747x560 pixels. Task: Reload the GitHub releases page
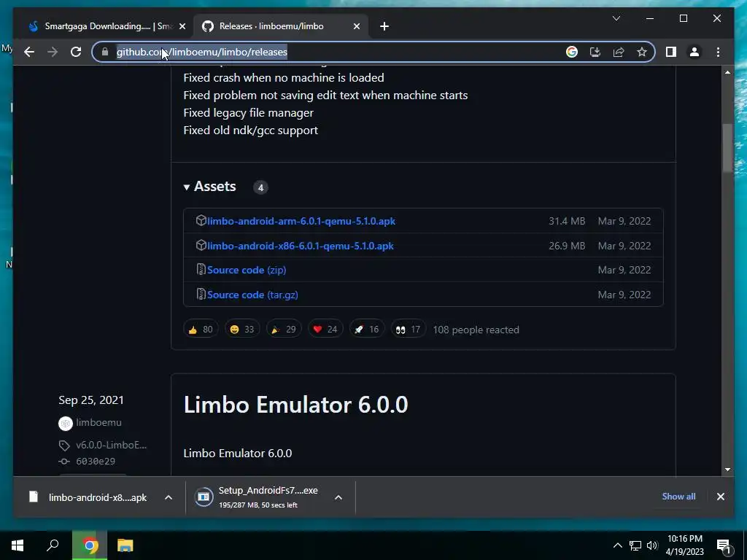coord(76,52)
